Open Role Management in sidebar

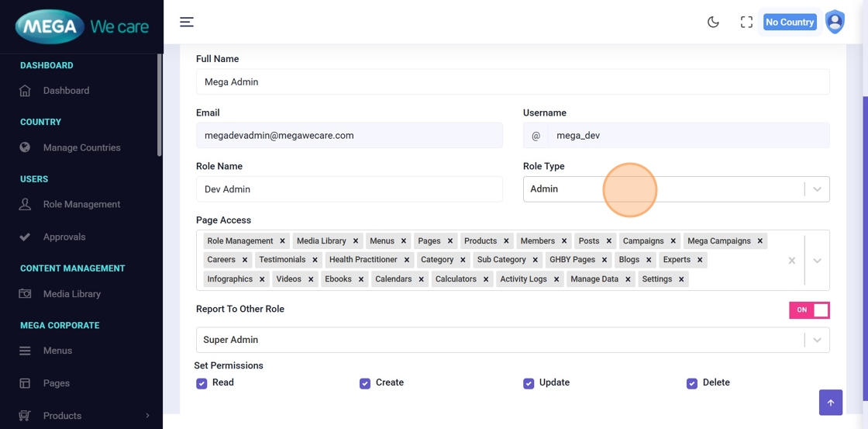coord(81,204)
